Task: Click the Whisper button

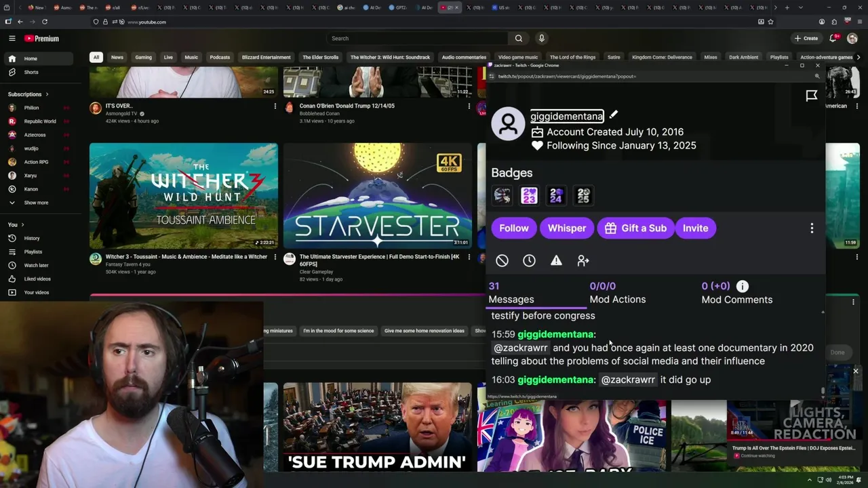Action: coord(567,228)
